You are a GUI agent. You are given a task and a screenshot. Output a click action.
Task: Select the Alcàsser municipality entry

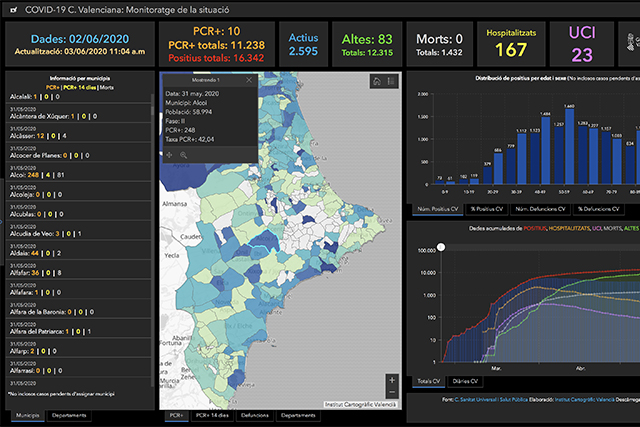pyautogui.click(x=78, y=133)
